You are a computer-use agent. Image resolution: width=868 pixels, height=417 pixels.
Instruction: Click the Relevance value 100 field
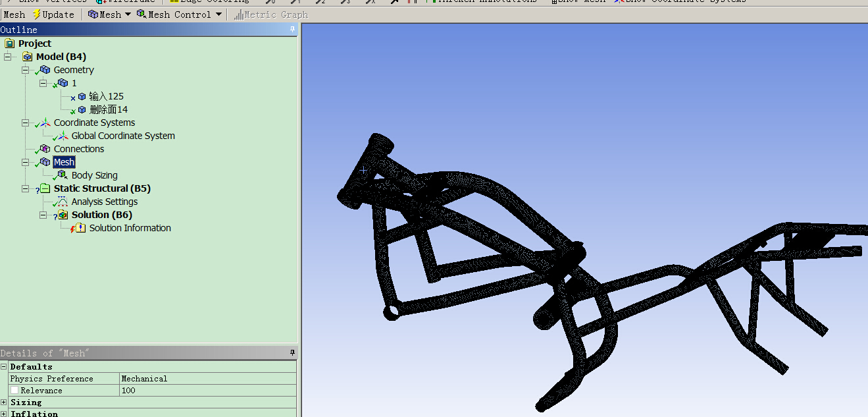pos(208,390)
